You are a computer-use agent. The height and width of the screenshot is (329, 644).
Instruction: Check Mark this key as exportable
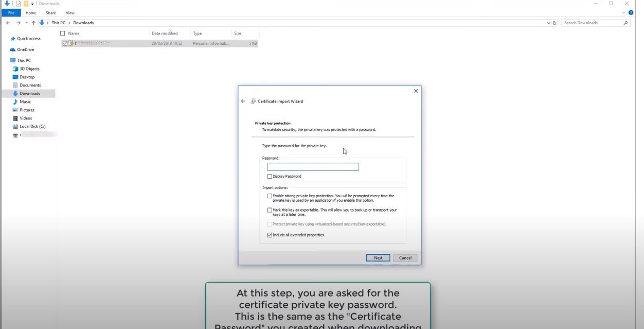270,210
